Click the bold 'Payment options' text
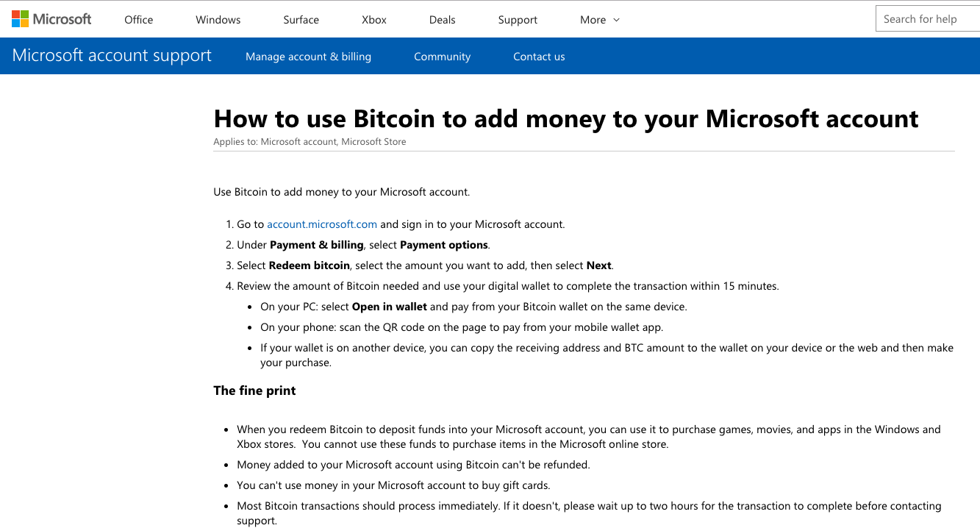980x528 pixels. [444, 245]
